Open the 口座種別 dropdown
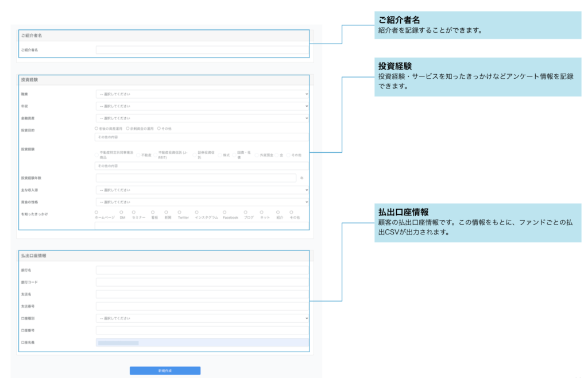Screen dimensions: 588x378 point(202,318)
